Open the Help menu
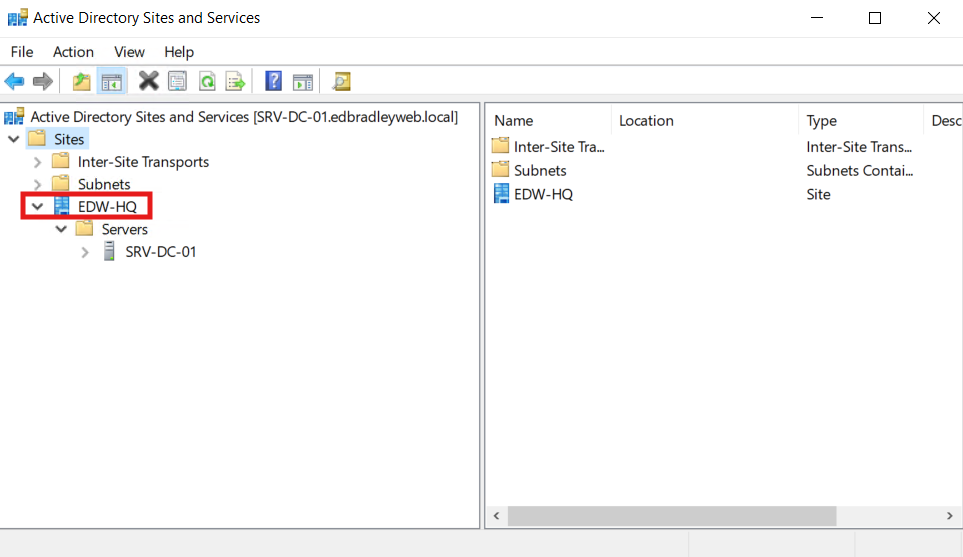This screenshot has height=557, width=963. (x=179, y=52)
